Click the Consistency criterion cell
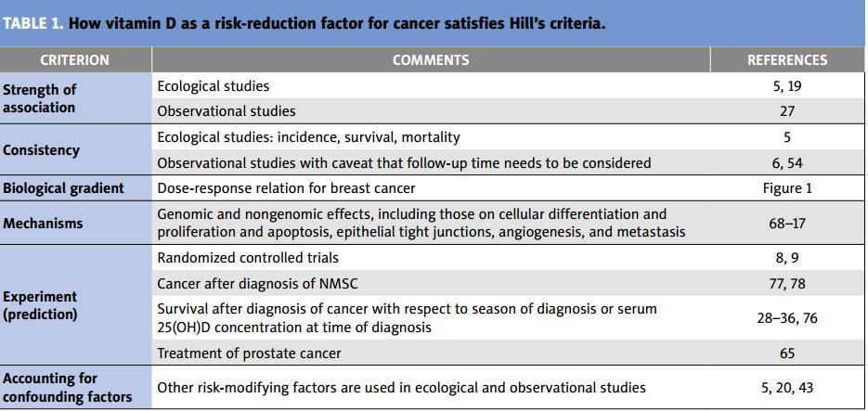The height and width of the screenshot is (411, 868). [x=41, y=150]
